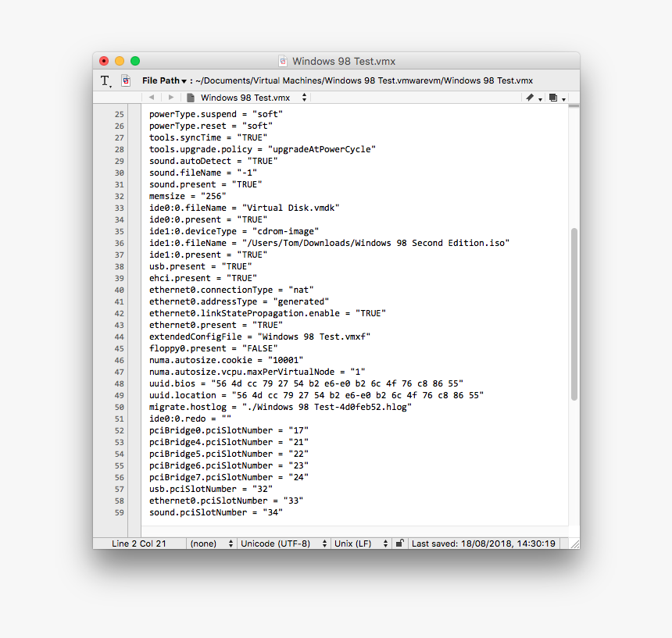Click the migrate.hostlog line

[x=281, y=407]
